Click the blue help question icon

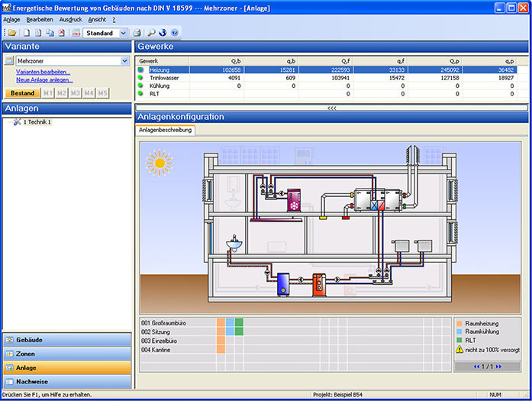coord(175,34)
